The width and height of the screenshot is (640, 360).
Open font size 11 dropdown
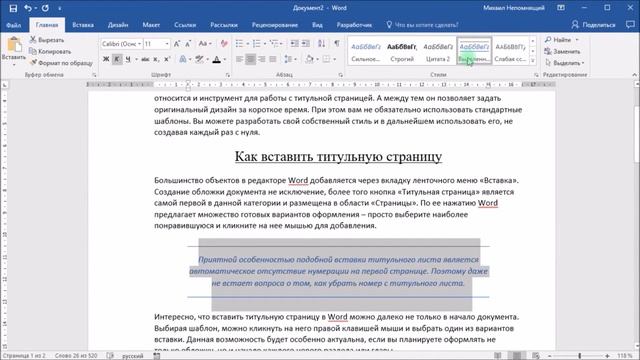(x=167, y=44)
